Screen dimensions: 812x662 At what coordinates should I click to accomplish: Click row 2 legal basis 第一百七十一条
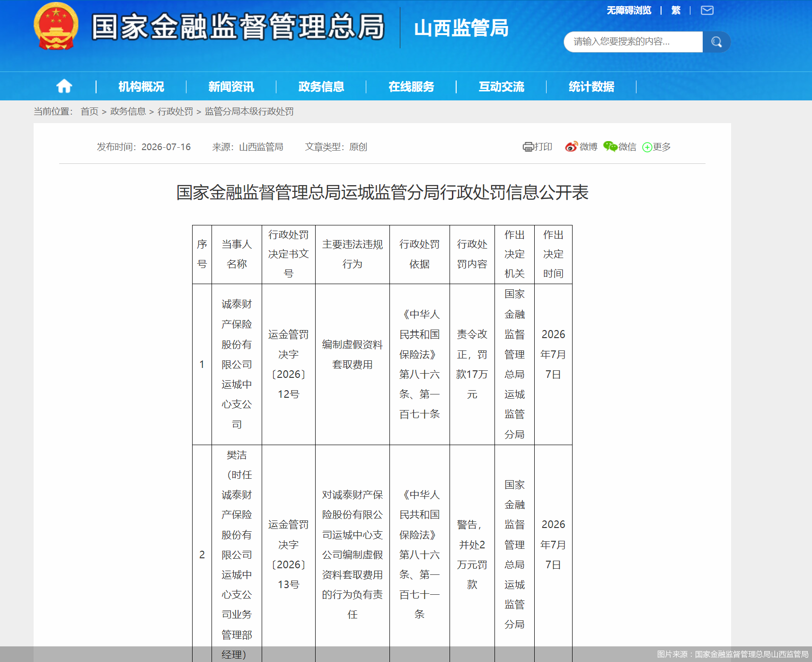coord(420,554)
